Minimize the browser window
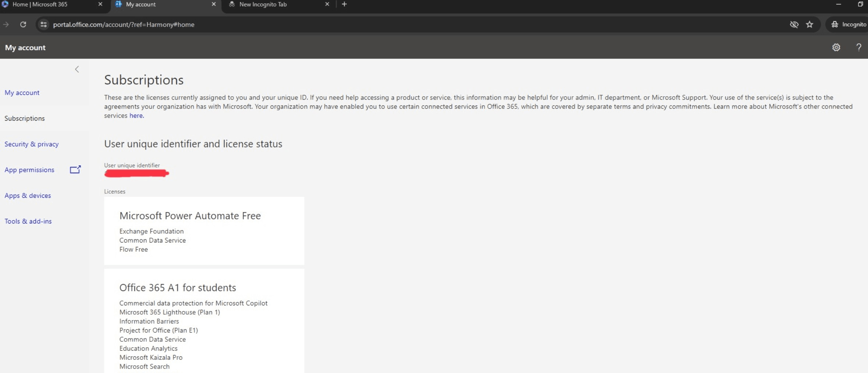 [x=838, y=4]
